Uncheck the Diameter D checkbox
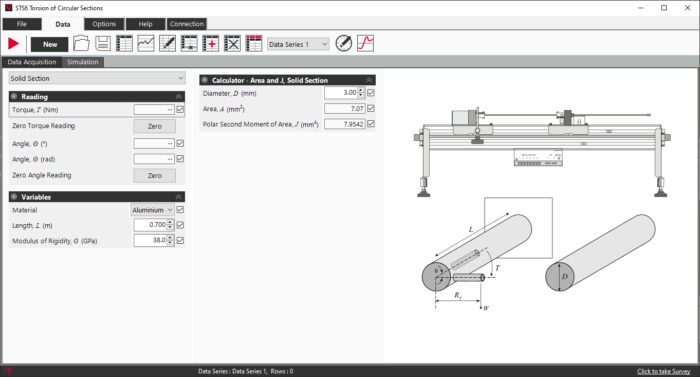Image resolution: width=700 pixels, height=377 pixels. tap(371, 93)
